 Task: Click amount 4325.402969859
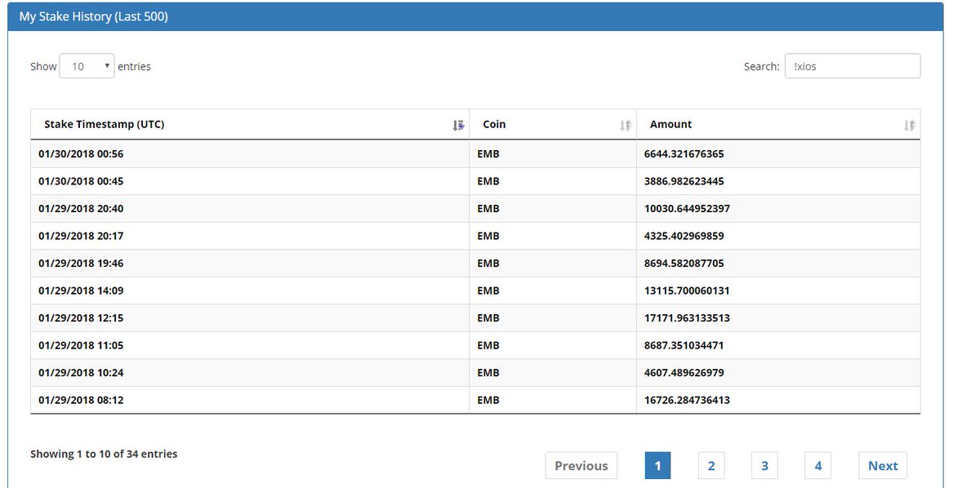tap(684, 236)
